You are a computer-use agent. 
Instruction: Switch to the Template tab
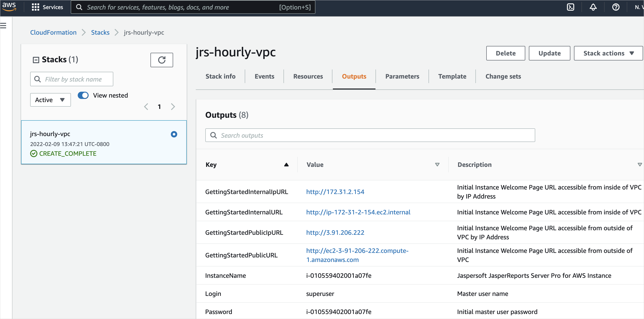pyautogui.click(x=452, y=77)
